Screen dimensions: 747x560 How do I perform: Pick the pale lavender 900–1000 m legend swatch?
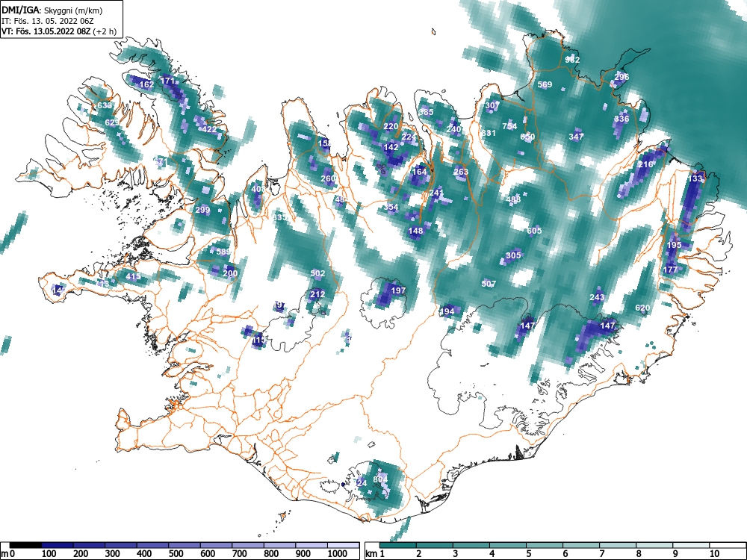click(x=311, y=545)
